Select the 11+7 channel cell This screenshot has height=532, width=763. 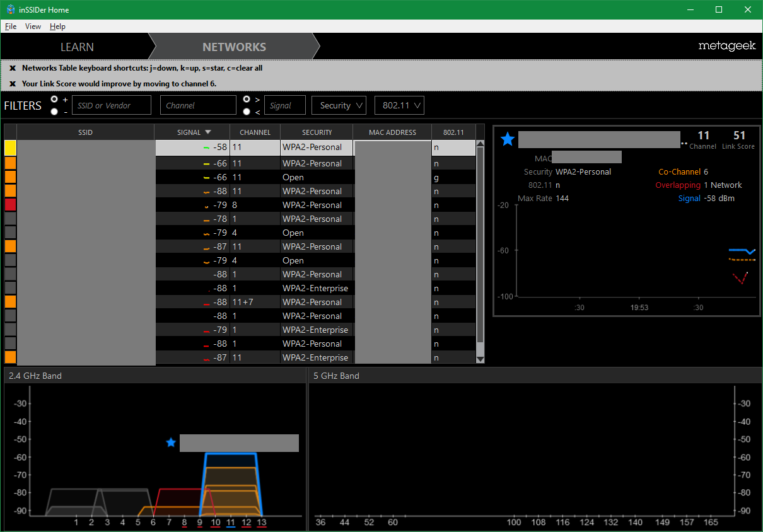(255, 302)
